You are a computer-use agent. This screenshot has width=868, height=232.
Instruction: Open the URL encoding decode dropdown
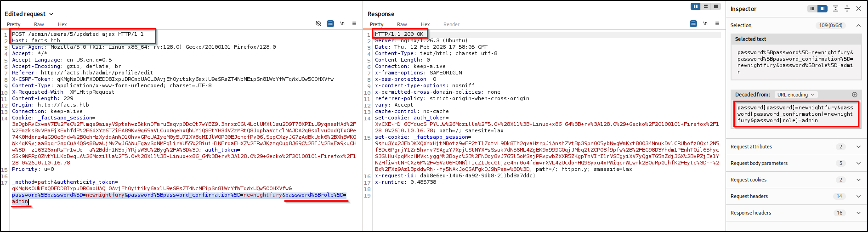point(795,95)
